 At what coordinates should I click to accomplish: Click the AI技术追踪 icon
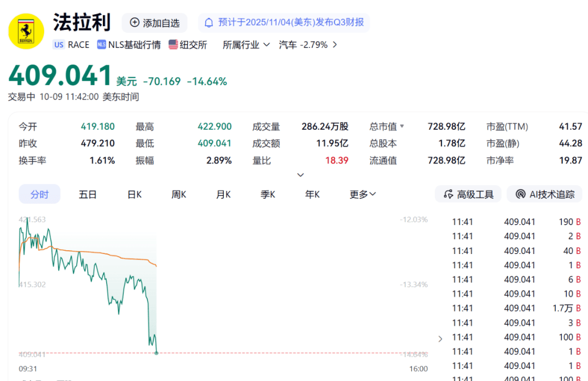coord(520,194)
